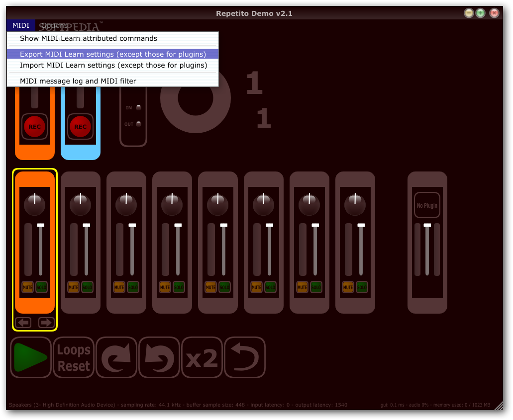The image size is (513, 420).
Task: Click the pan knob on eighth track
Action: tap(355, 204)
